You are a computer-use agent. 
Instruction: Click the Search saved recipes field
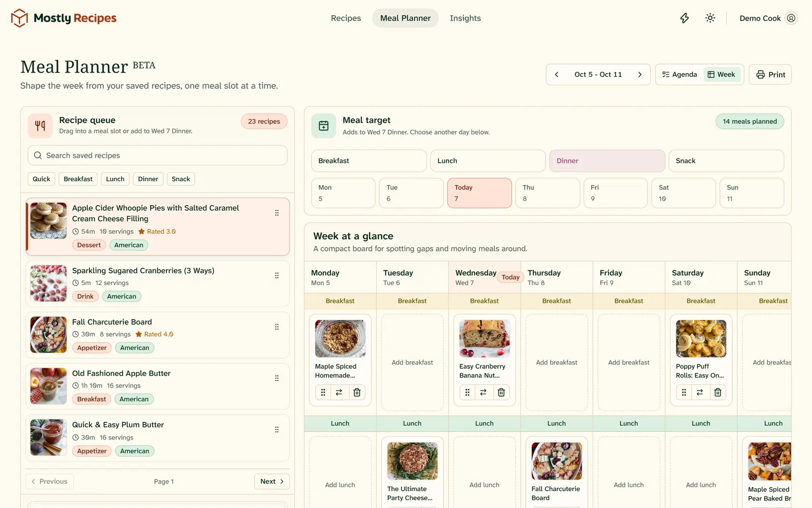tap(157, 155)
